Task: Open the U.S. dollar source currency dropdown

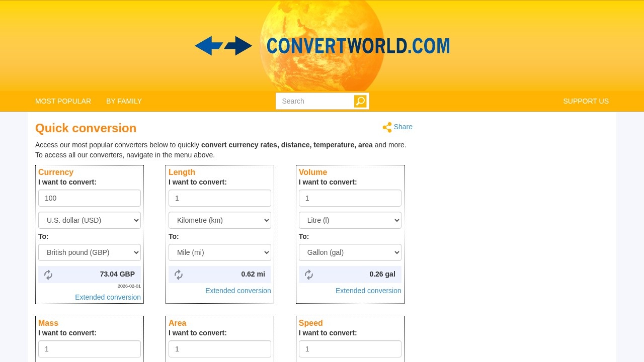Action: [90, 220]
